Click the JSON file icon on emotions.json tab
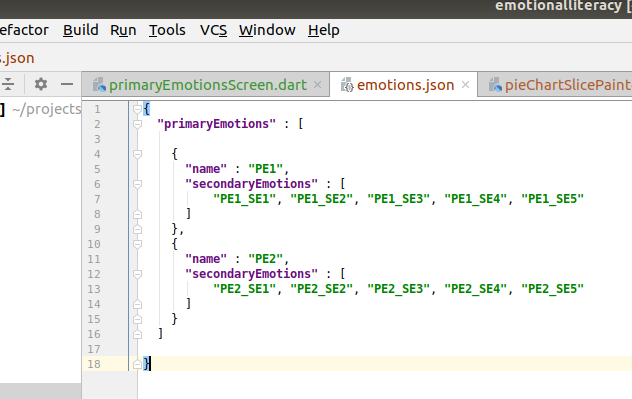 coord(347,85)
